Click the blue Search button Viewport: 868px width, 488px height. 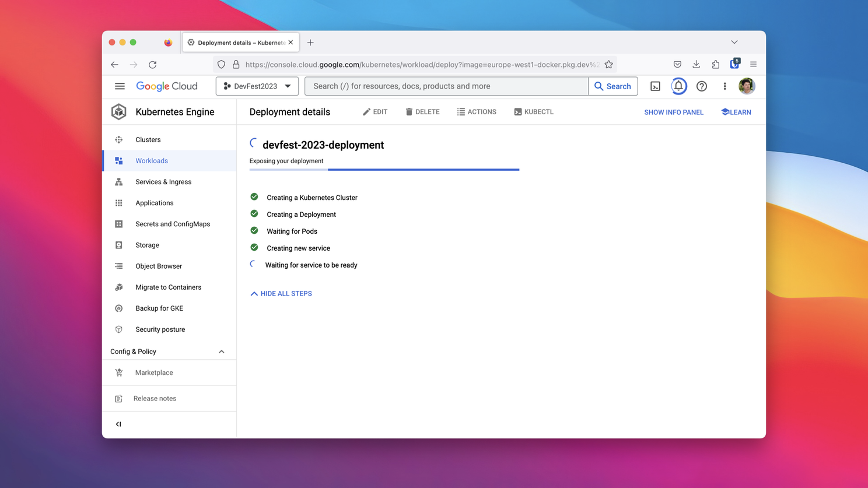pos(613,86)
